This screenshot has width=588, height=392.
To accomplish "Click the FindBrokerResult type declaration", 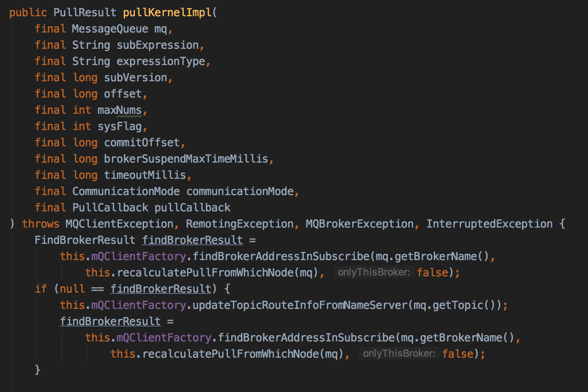I will 85,240.
